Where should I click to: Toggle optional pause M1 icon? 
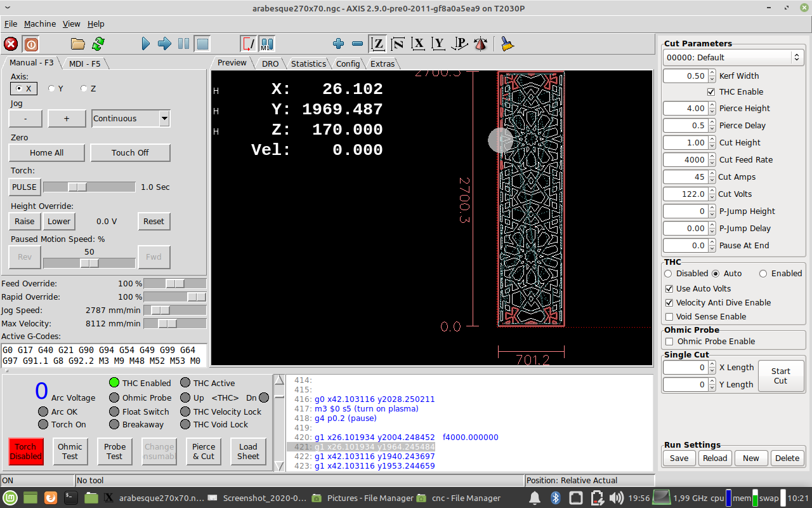[267, 44]
